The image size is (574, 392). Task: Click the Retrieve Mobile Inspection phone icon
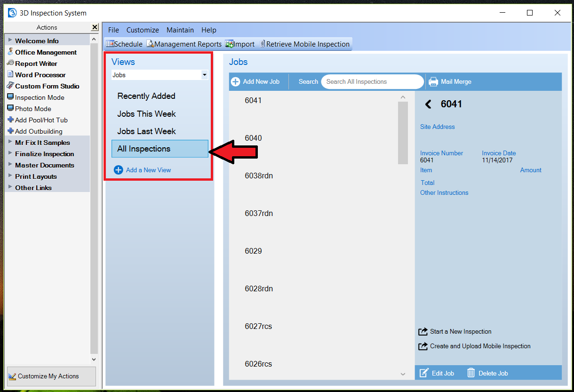pyautogui.click(x=263, y=44)
